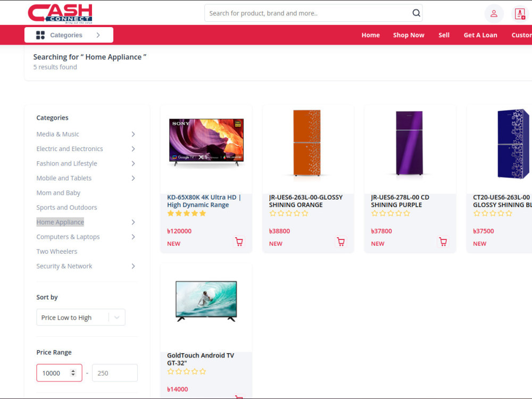Open Get A Loan menu
Image resolution: width=532 pixels, height=399 pixels.
(x=480, y=35)
